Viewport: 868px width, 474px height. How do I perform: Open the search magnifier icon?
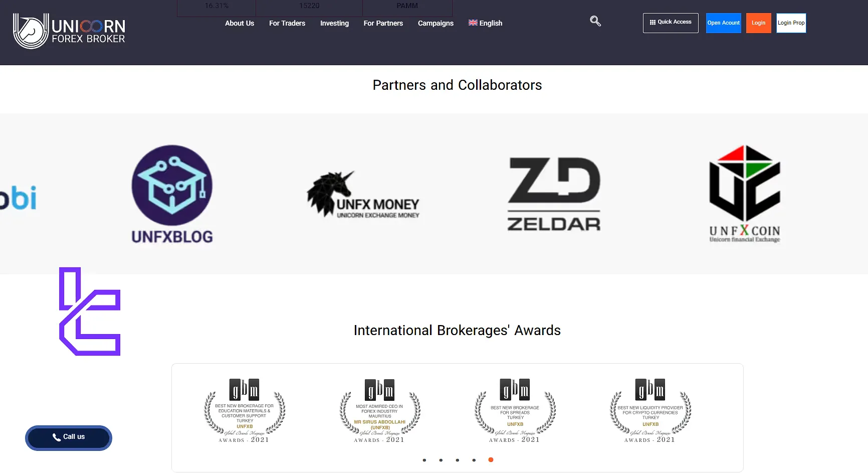(x=595, y=21)
